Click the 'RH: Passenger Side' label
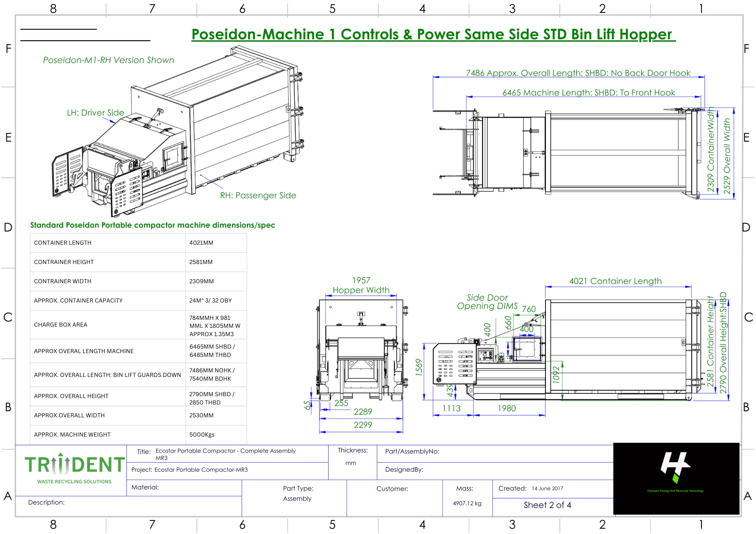This screenshot has width=756, height=534. tap(258, 195)
